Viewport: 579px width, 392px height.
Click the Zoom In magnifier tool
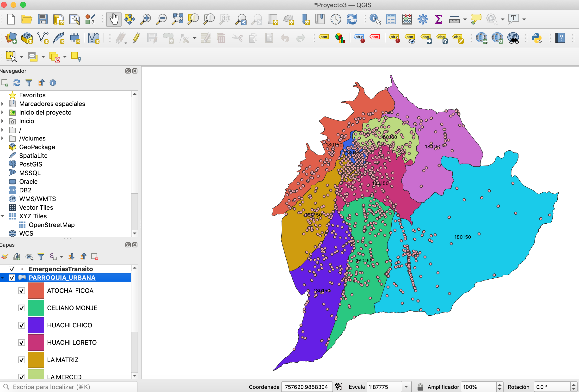click(146, 19)
